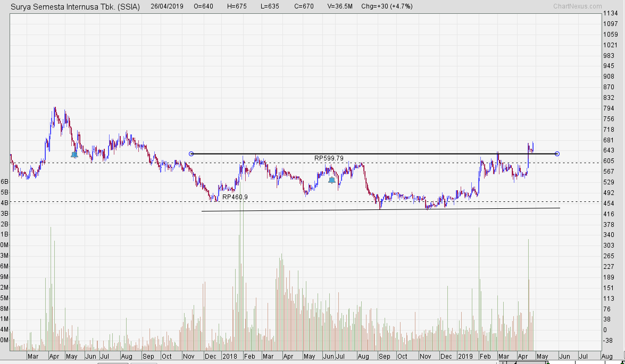Click the Chg=+30 (+4.7%) change value
The height and width of the screenshot is (364, 625).
click(x=387, y=6)
